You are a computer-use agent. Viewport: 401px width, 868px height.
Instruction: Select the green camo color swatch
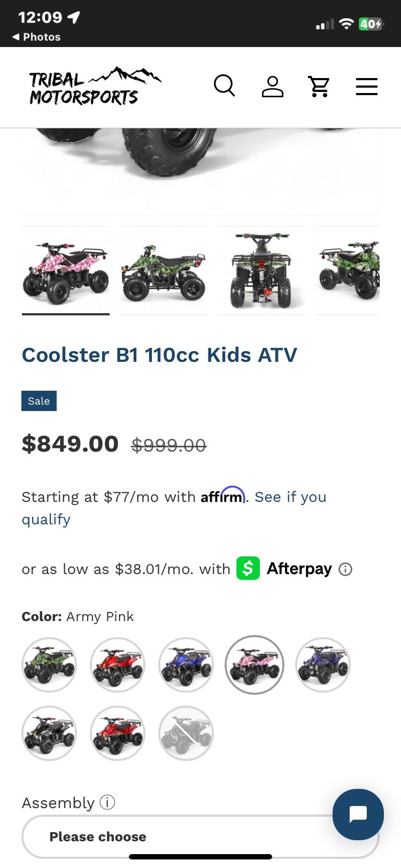tap(49, 665)
